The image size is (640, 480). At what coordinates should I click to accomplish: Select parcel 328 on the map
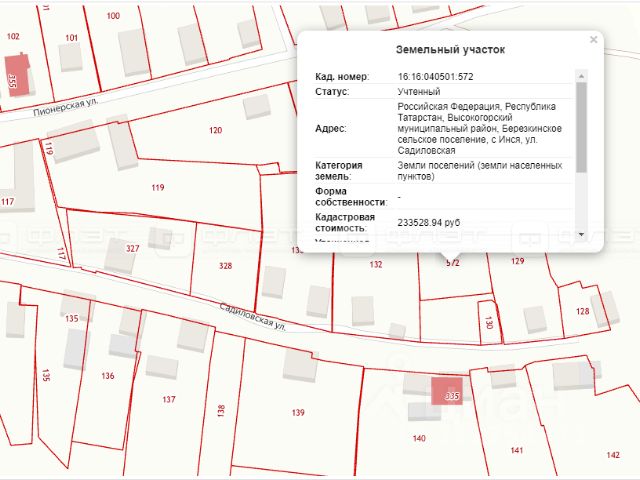click(x=225, y=266)
